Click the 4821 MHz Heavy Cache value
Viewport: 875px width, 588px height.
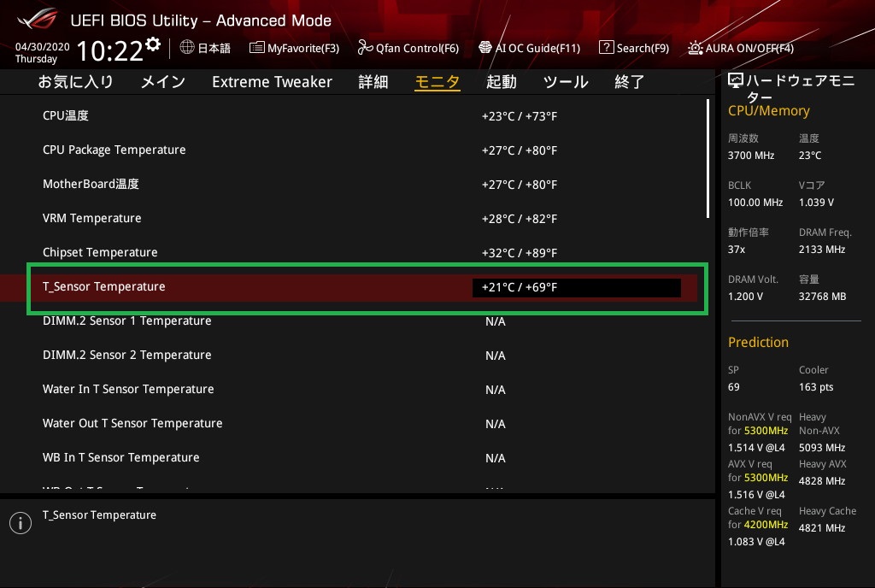pos(821,528)
